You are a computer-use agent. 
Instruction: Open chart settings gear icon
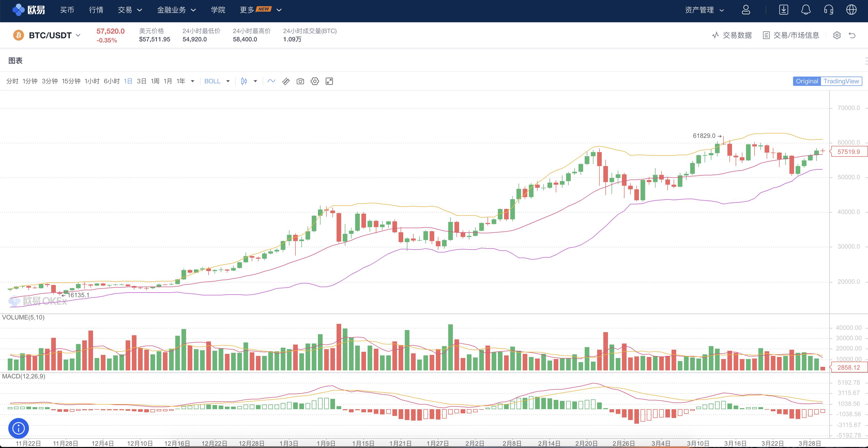pyautogui.click(x=315, y=81)
